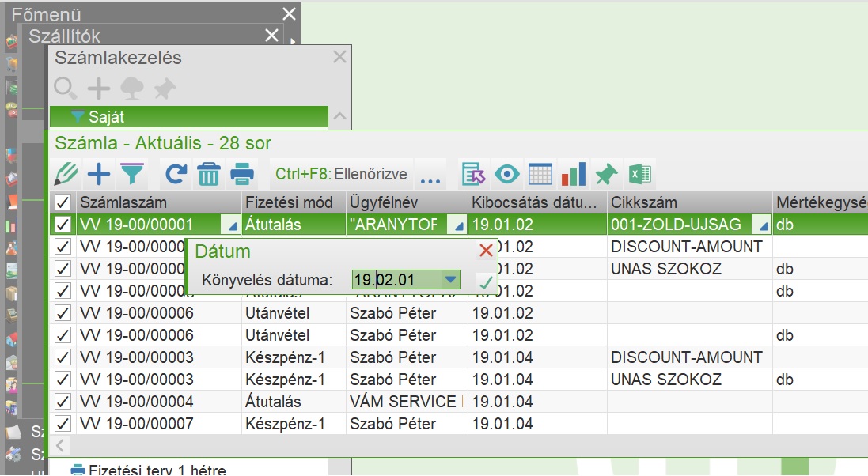Image resolution: width=868 pixels, height=476 pixels.
Task: Open dropdown arrow in VV 19-00/00001 Számlaszám cell
Action: pyautogui.click(x=232, y=225)
